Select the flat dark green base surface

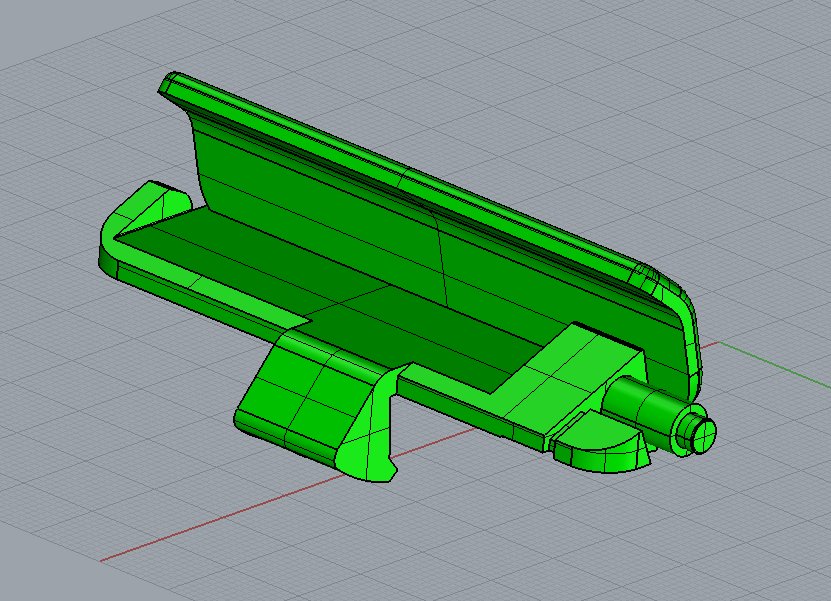coord(329,297)
